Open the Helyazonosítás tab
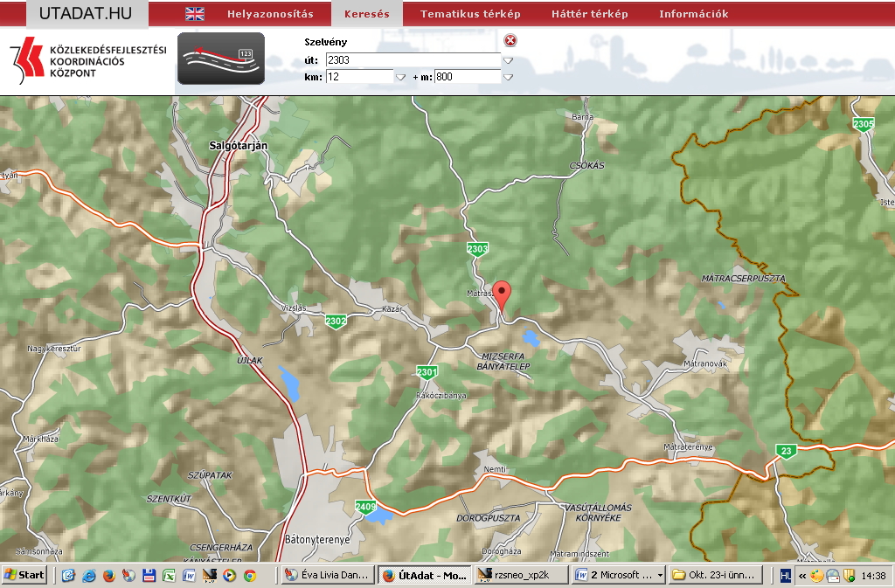 point(272,14)
